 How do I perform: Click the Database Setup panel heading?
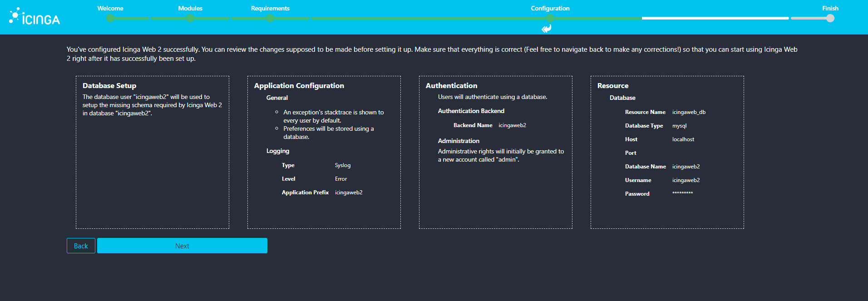109,85
